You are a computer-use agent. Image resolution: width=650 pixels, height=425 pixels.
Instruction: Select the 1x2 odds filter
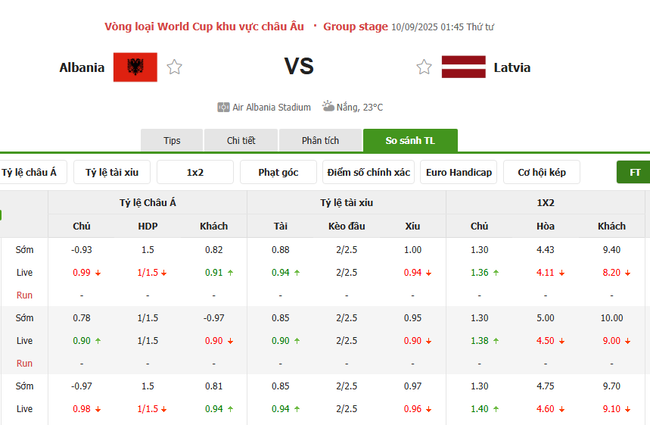pos(195,172)
